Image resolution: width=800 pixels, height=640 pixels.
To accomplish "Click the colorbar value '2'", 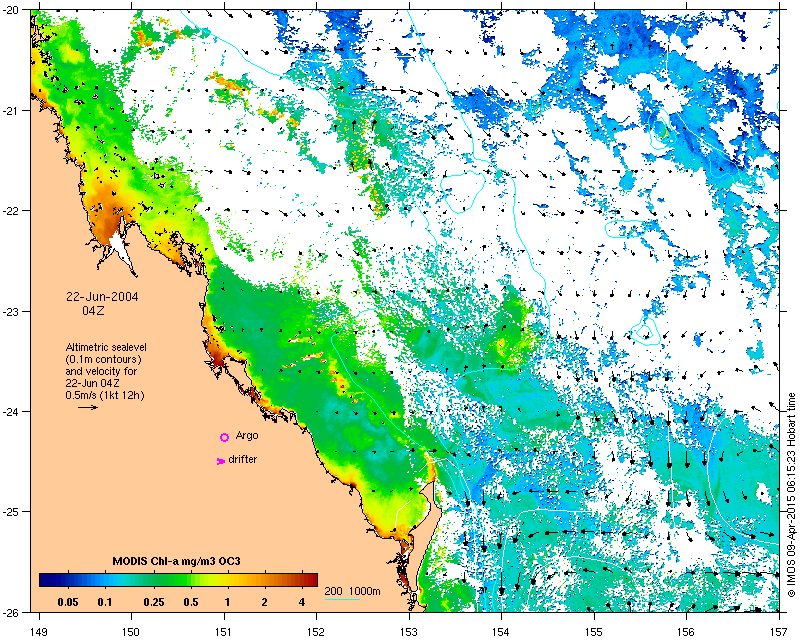I will (x=264, y=602).
